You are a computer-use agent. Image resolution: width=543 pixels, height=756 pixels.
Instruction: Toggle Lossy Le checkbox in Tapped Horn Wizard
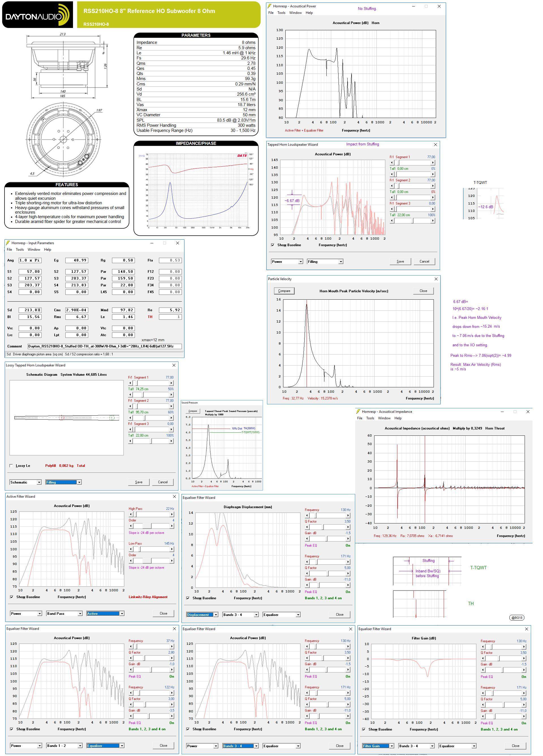[x=11, y=466]
